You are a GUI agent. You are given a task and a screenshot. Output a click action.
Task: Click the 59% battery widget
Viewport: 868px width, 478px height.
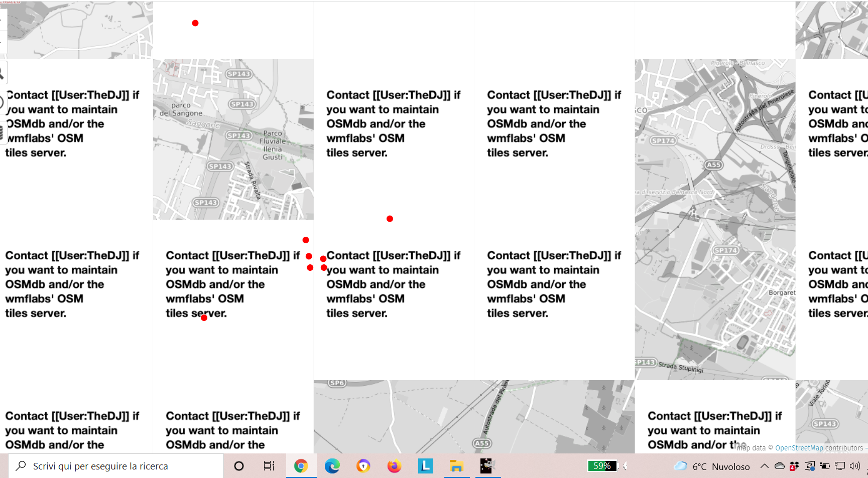tap(602, 466)
